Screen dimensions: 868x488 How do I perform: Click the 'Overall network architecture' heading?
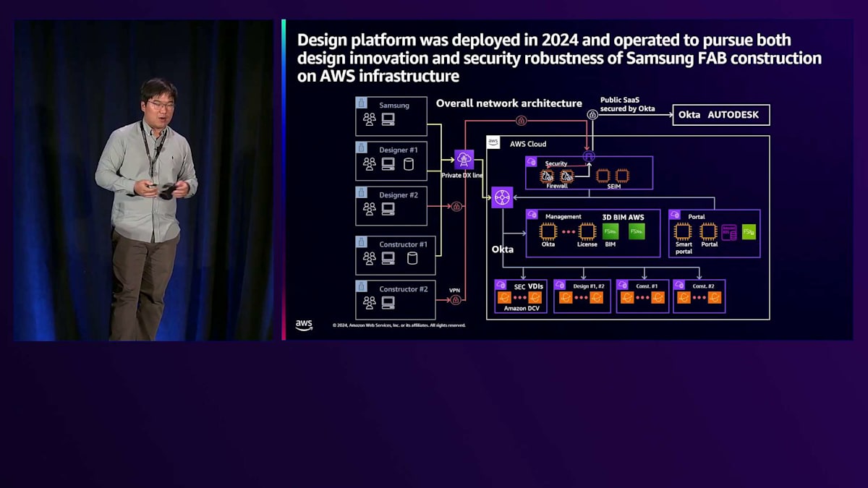tap(509, 103)
